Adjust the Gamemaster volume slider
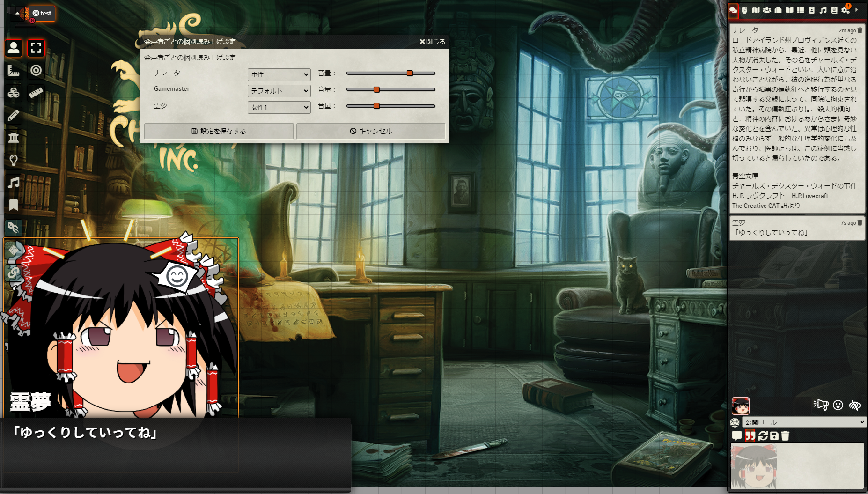The width and height of the screenshot is (868, 494). coord(391,89)
